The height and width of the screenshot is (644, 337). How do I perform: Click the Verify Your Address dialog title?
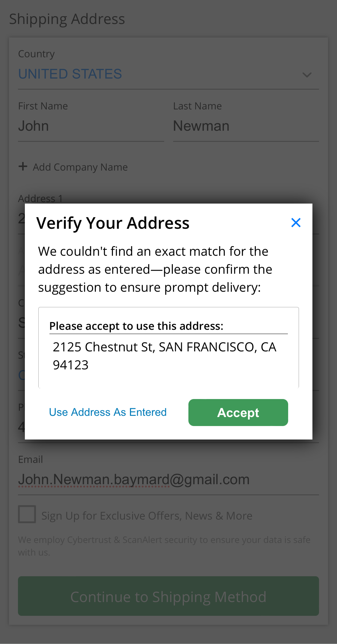[113, 223]
